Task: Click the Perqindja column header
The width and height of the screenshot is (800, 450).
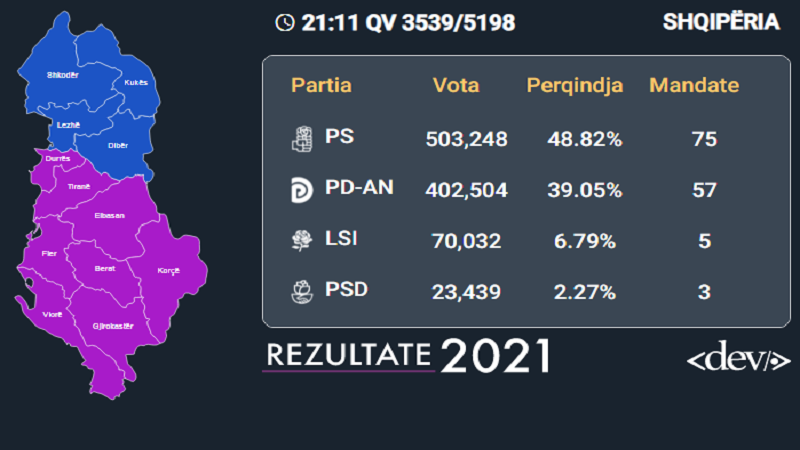Action: tap(575, 85)
